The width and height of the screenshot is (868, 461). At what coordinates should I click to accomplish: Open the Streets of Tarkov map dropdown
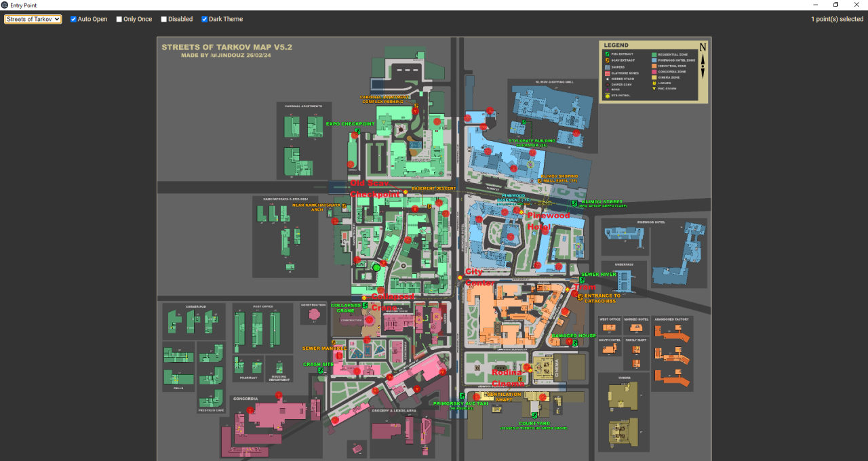tap(33, 19)
